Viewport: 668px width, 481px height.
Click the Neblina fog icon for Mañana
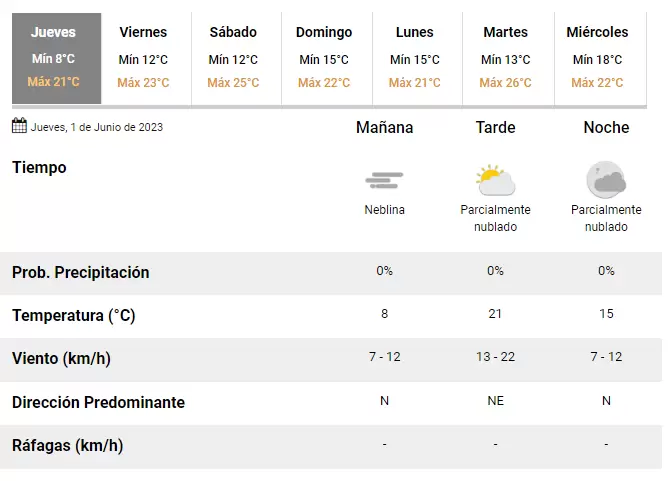384,180
